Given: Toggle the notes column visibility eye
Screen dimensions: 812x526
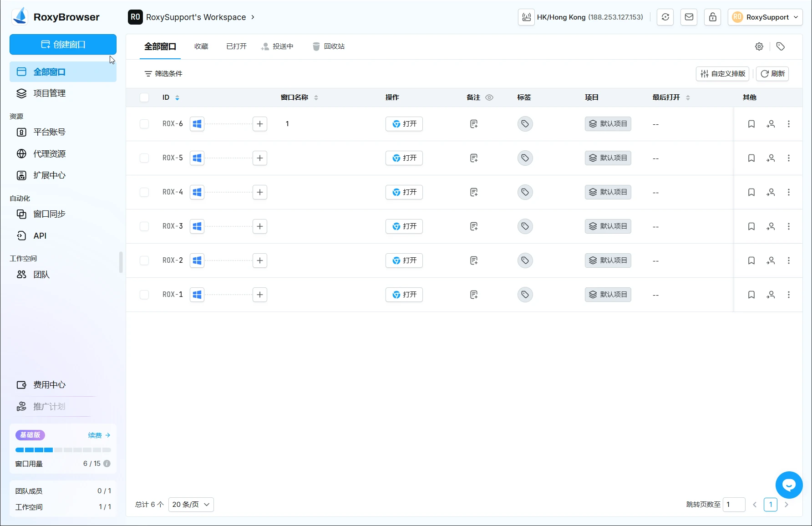Looking at the screenshot, I should (489, 97).
